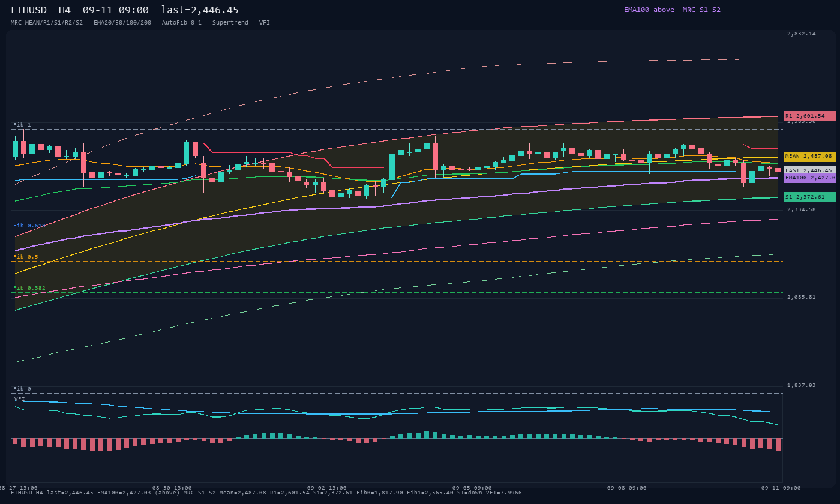840x504 pixels.
Task: Click the "LAST 2,446.45" price tag
Action: [x=809, y=170]
